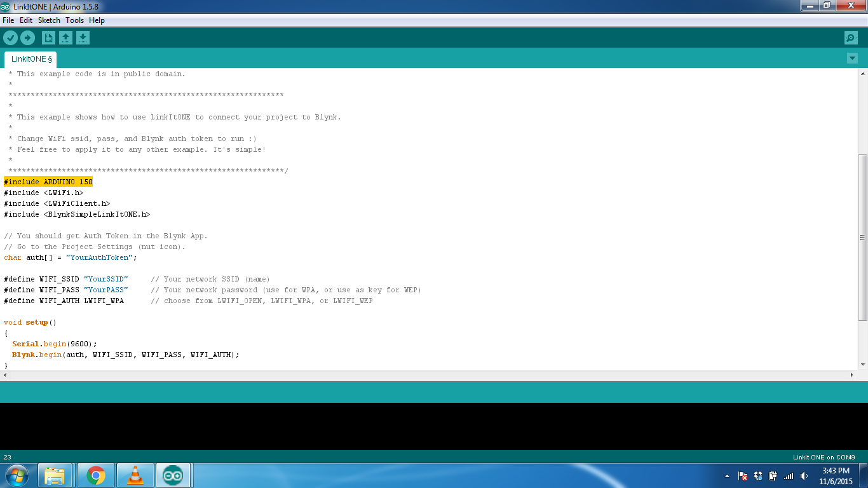Open the Help menu
868x488 pixels.
point(97,20)
